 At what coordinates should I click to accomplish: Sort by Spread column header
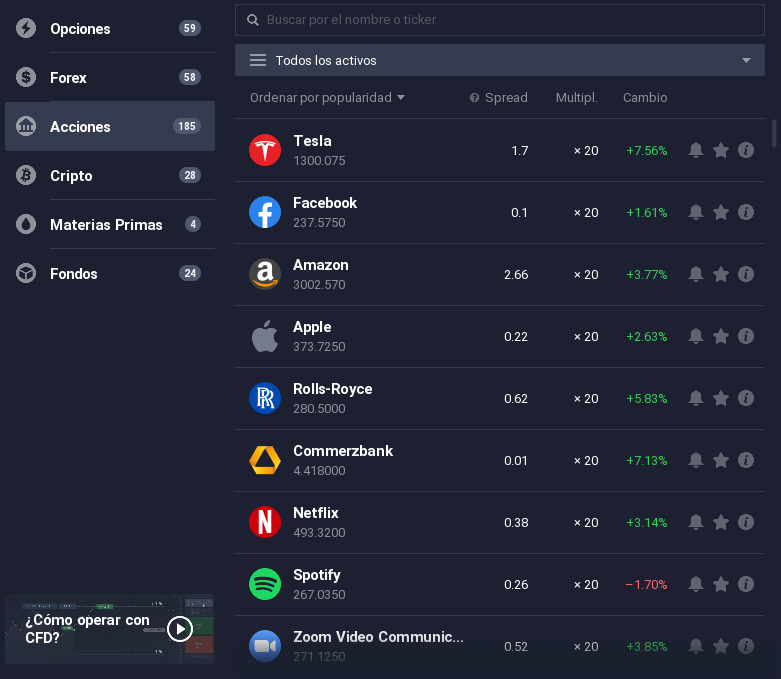pos(506,98)
